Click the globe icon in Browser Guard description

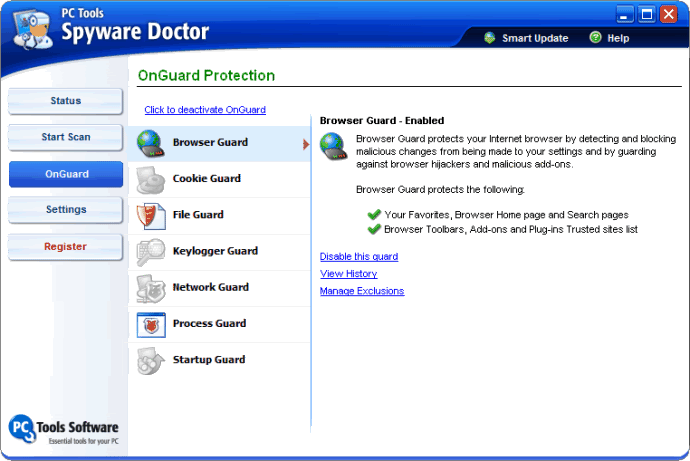click(x=333, y=146)
